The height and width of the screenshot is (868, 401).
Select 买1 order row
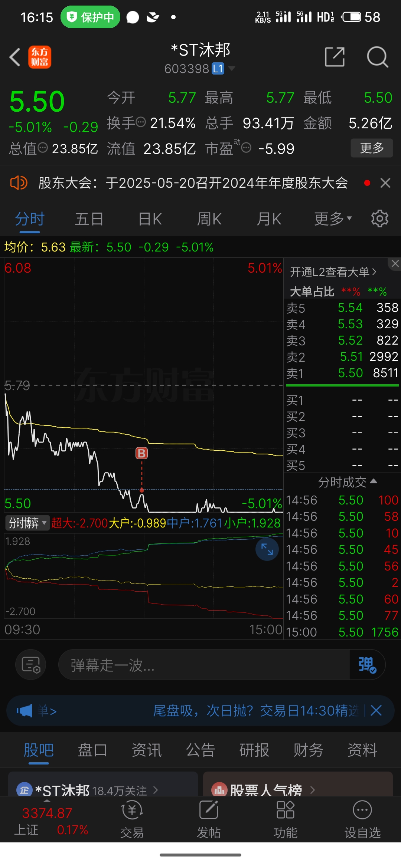pos(342,400)
